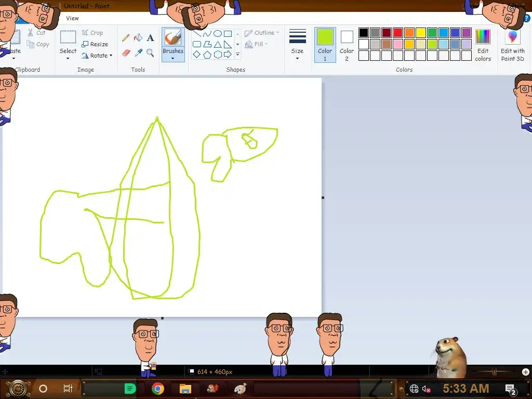Choose the Pentagon shape
The width and height of the screenshot is (532, 399).
207,54
